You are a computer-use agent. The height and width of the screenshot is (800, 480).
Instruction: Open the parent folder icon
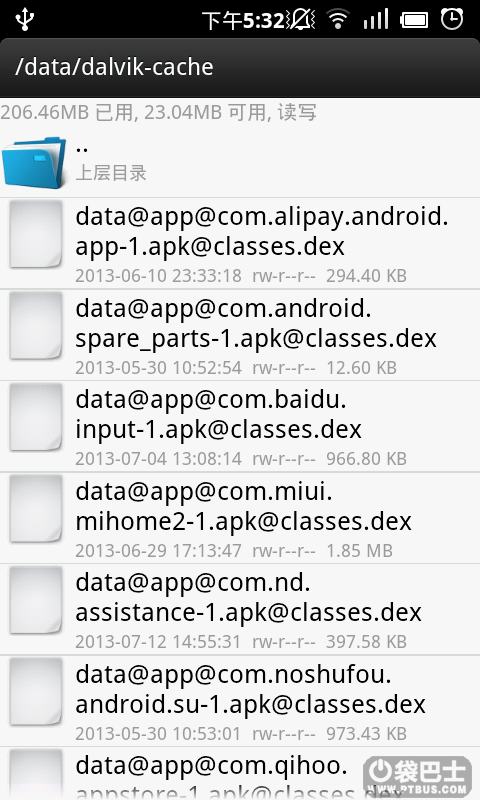[35, 162]
